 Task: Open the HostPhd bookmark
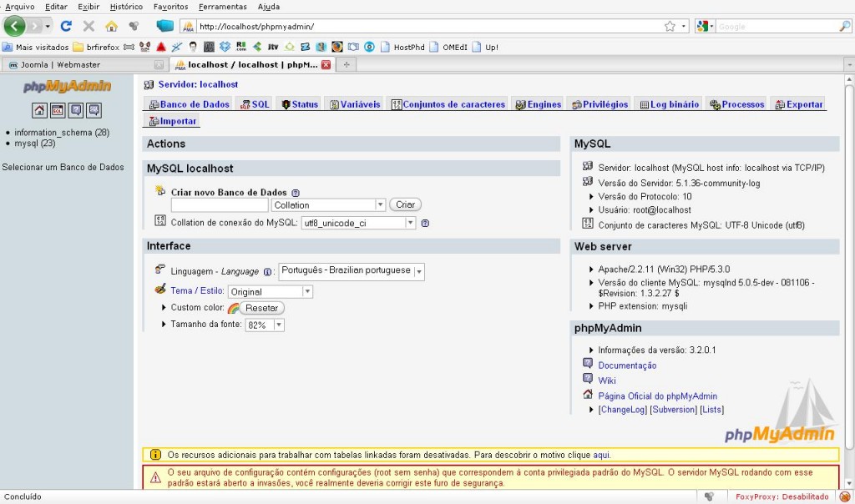pyautogui.click(x=402, y=47)
